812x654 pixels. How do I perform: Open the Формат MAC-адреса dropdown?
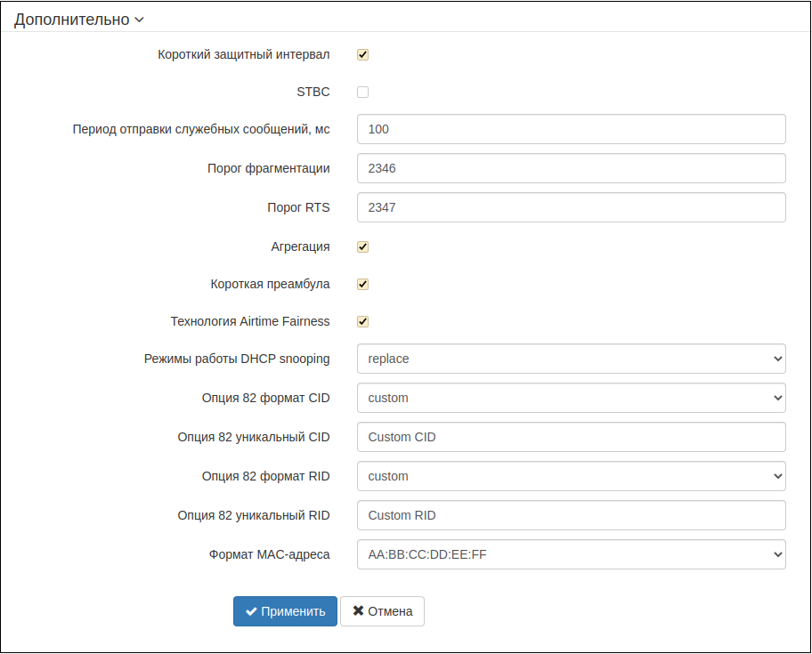[571, 554]
